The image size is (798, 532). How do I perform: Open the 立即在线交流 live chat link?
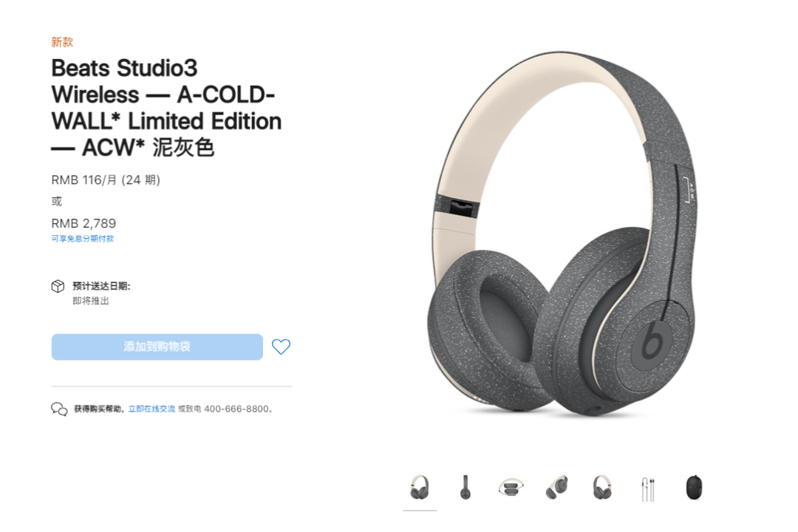tap(151, 409)
